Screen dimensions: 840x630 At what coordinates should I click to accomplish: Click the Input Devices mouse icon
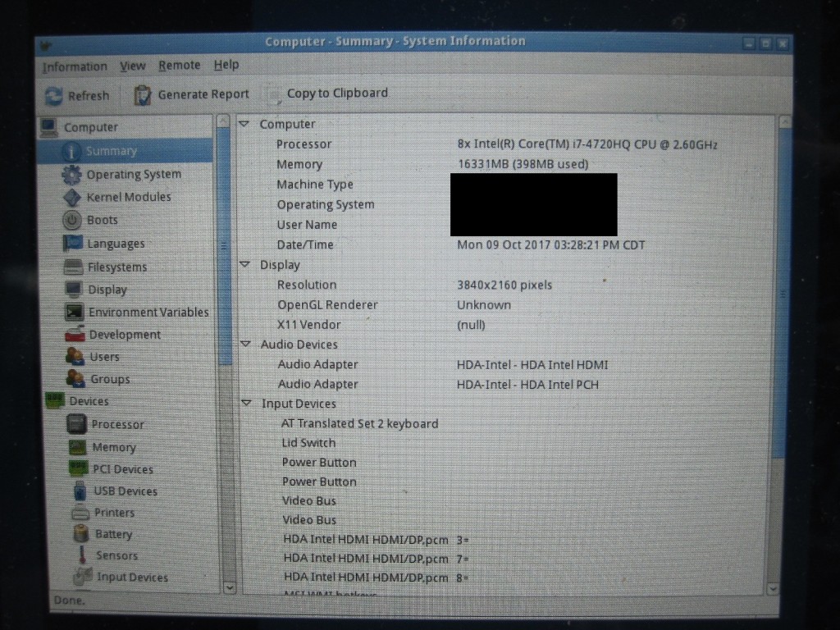(83, 577)
